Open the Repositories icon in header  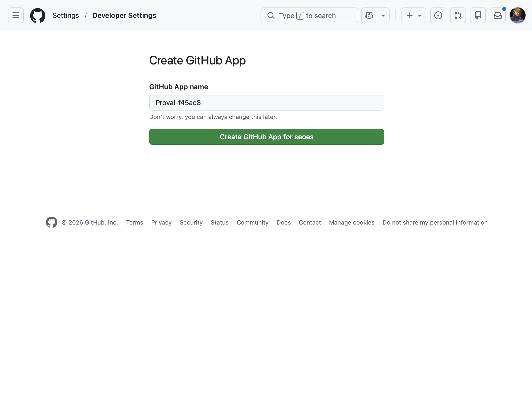[478, 15]
